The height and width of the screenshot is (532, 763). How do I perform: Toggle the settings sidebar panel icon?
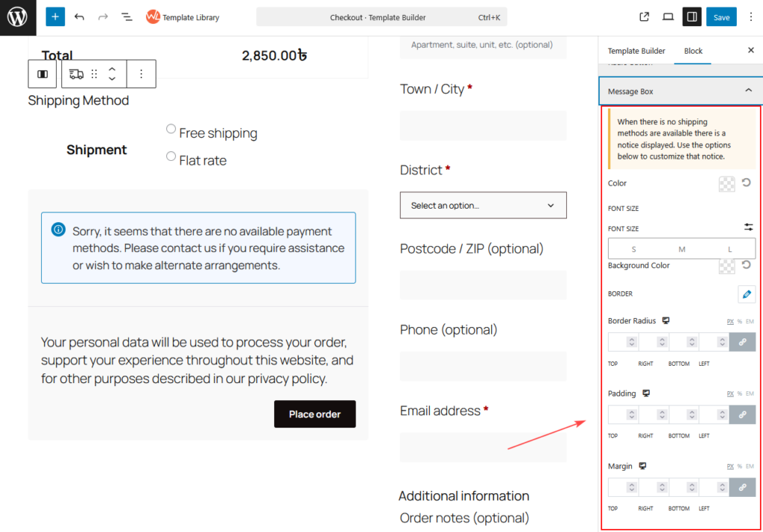691,16
